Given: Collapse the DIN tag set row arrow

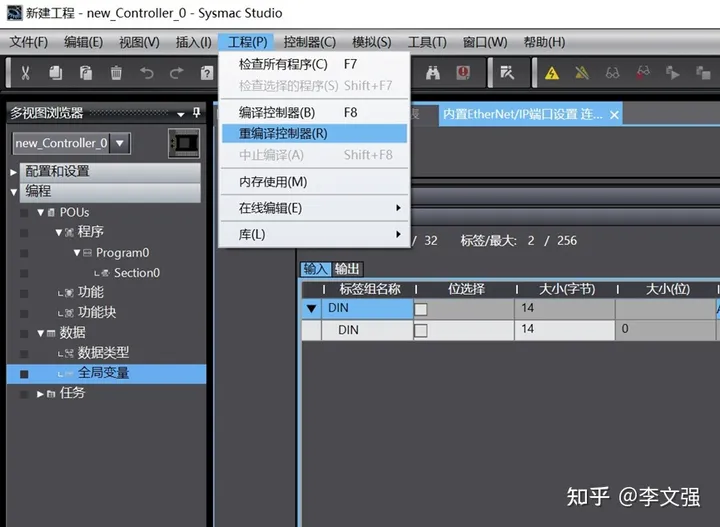Looking at the screenshot, I should pos(311,308).
